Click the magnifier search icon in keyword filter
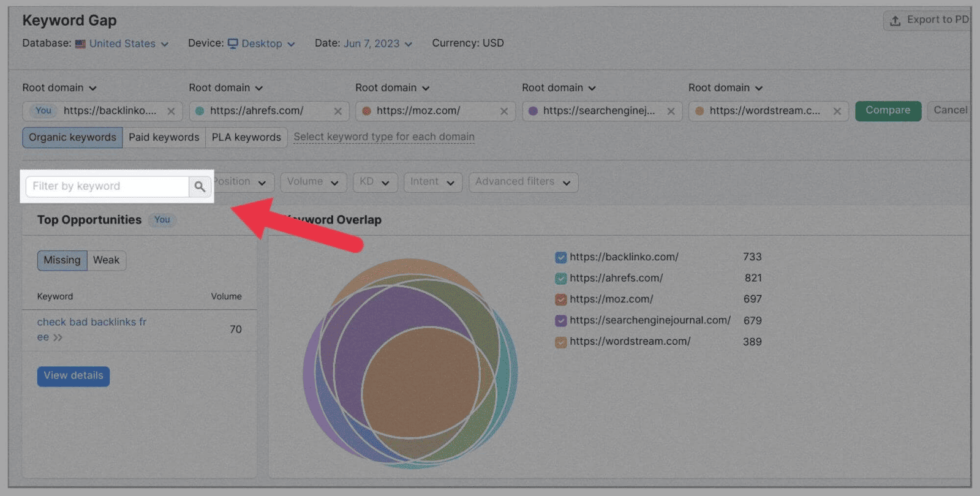This screenshot has height=496, width=980. [200, 187]
